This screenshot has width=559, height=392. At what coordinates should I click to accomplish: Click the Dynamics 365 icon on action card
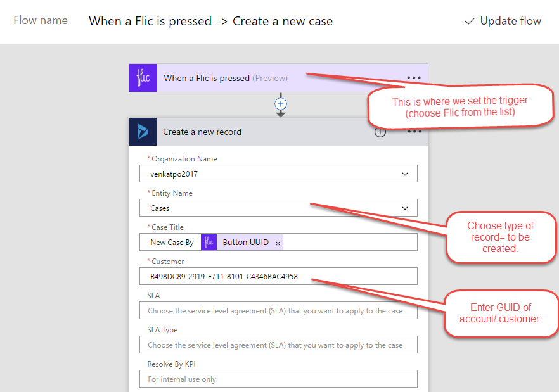tap(143, 132)
